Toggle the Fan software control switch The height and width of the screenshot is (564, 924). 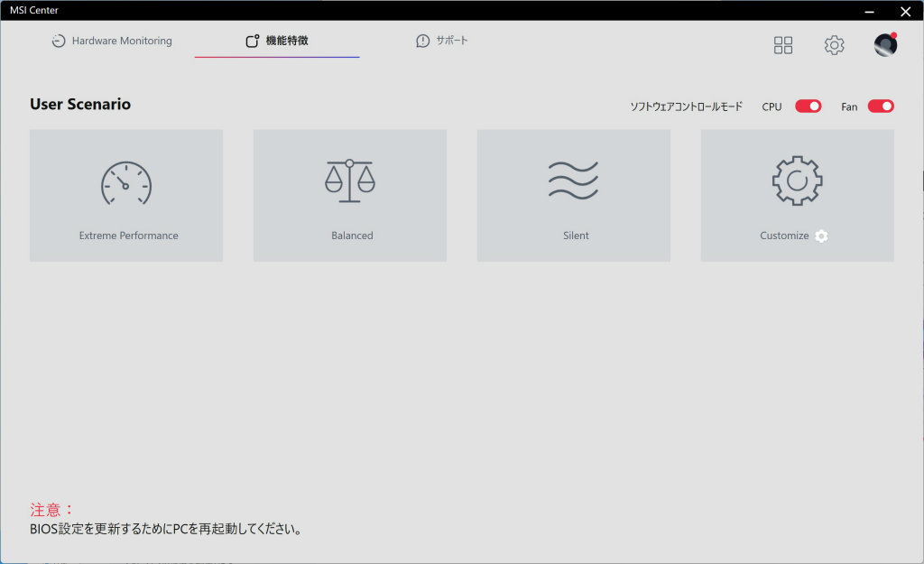(881, 106)
